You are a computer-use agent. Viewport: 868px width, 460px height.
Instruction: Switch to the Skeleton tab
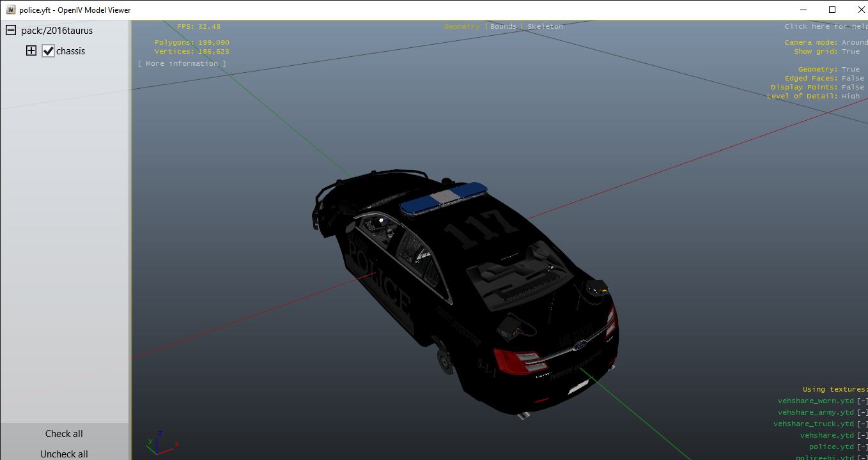(545, 27)
